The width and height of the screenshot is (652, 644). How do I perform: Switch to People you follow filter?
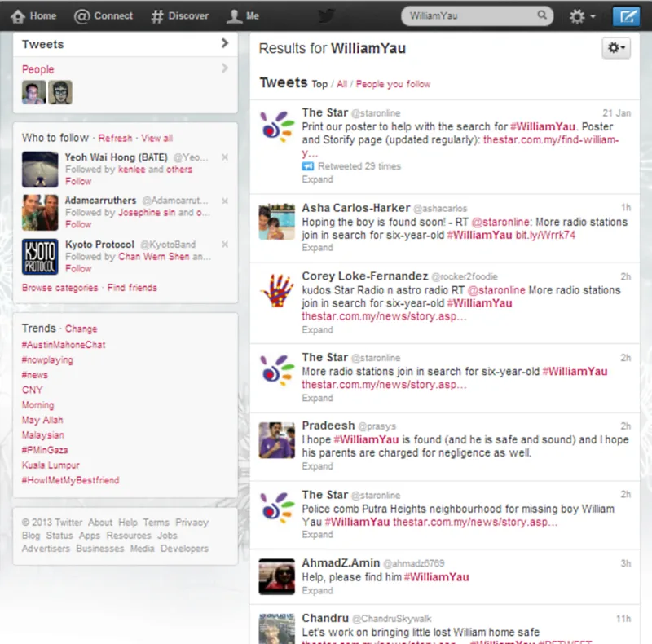click(393, 84)
